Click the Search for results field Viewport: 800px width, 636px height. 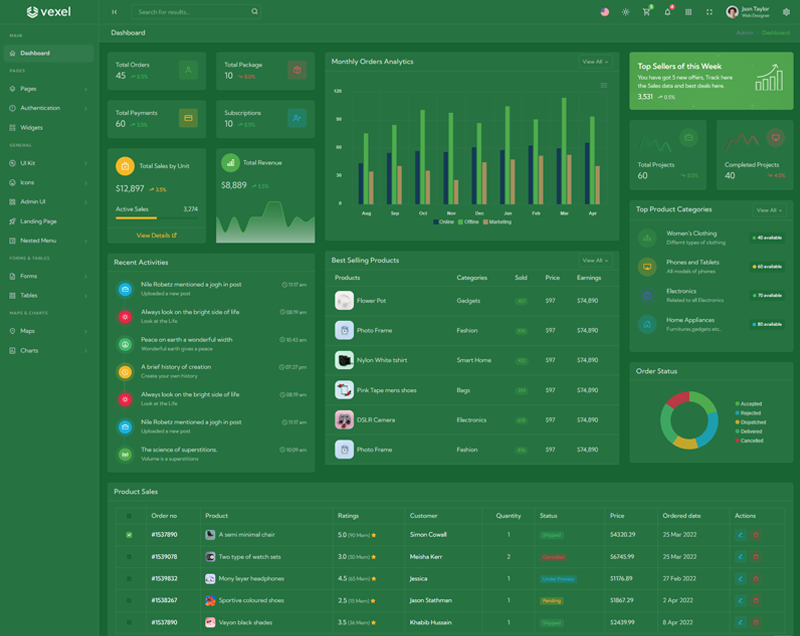pyautogui.click(x=190, y=12)
